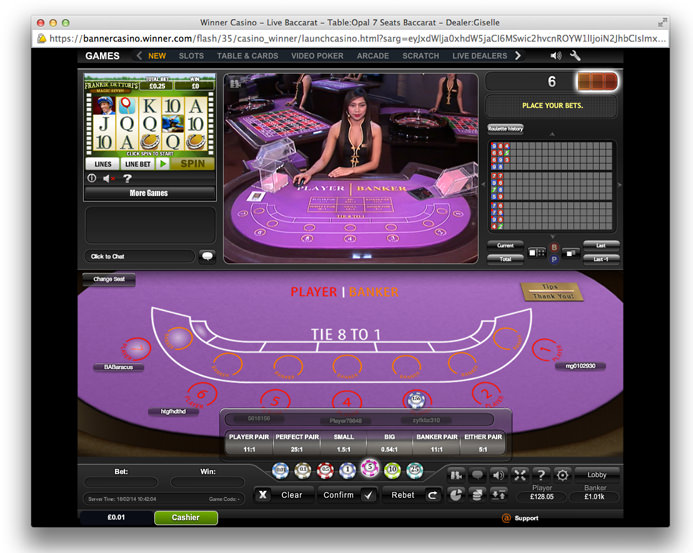Open slot game info icon
Screen dimensions: 693x553
click(x=92, y=178)
